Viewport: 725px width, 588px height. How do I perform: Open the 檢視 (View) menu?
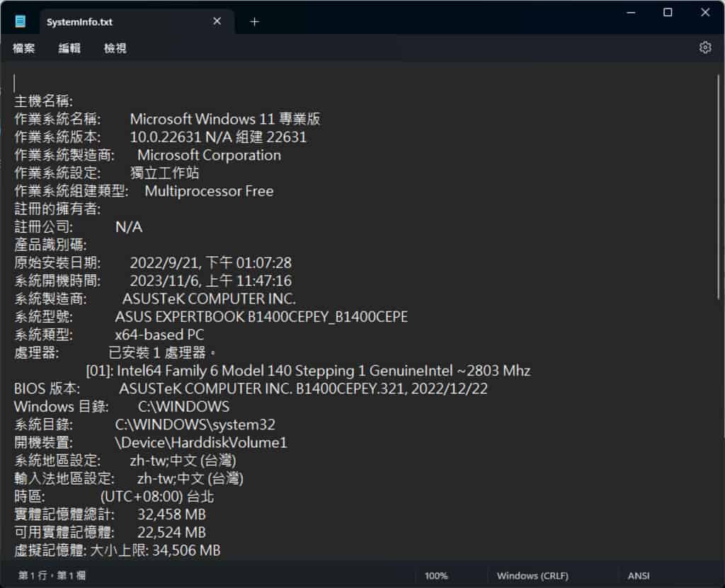click(x=115, y=48)
